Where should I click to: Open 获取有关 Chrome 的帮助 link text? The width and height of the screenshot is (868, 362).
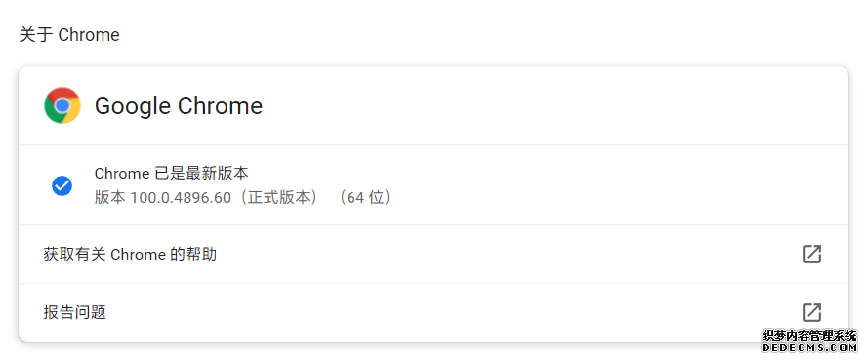click(130, 255)
